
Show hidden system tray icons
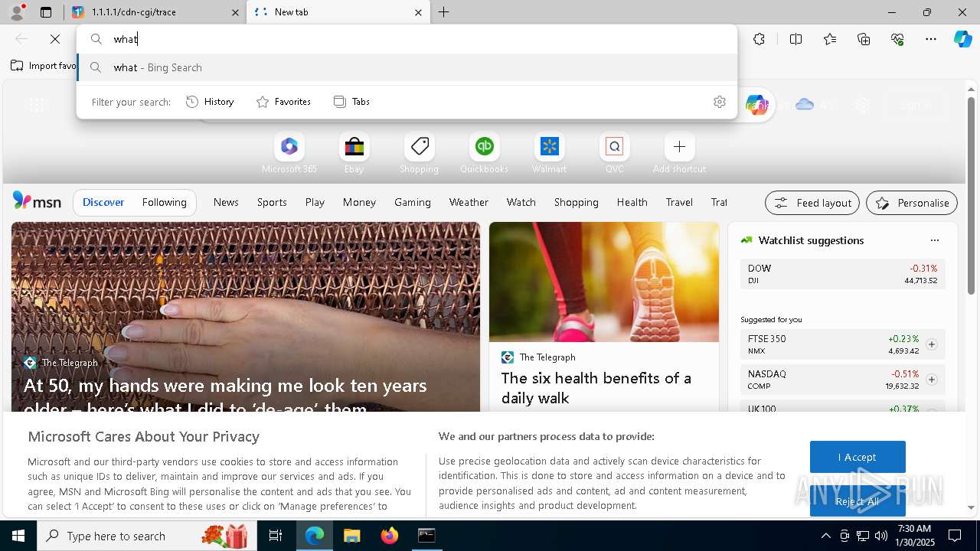coord(825,536)
